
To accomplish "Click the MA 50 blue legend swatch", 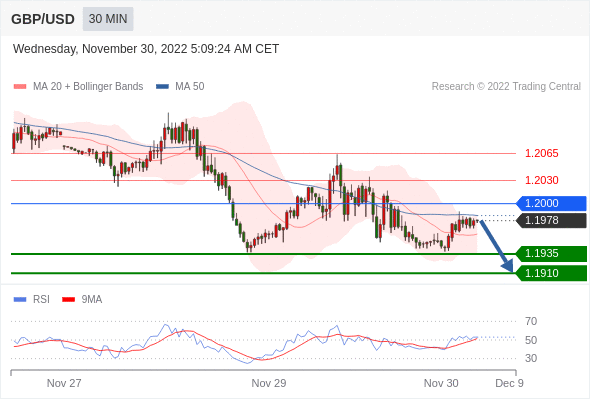I will pos(162,87).
